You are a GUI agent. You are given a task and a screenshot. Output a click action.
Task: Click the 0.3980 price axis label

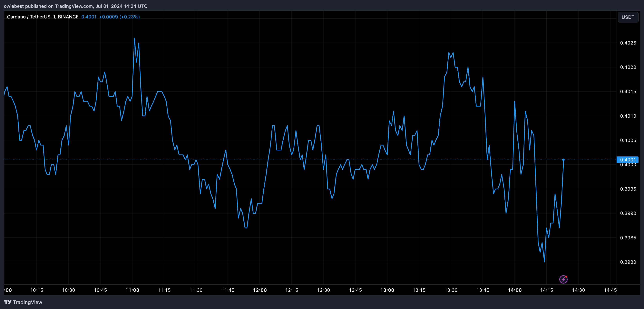pos(628,262)
